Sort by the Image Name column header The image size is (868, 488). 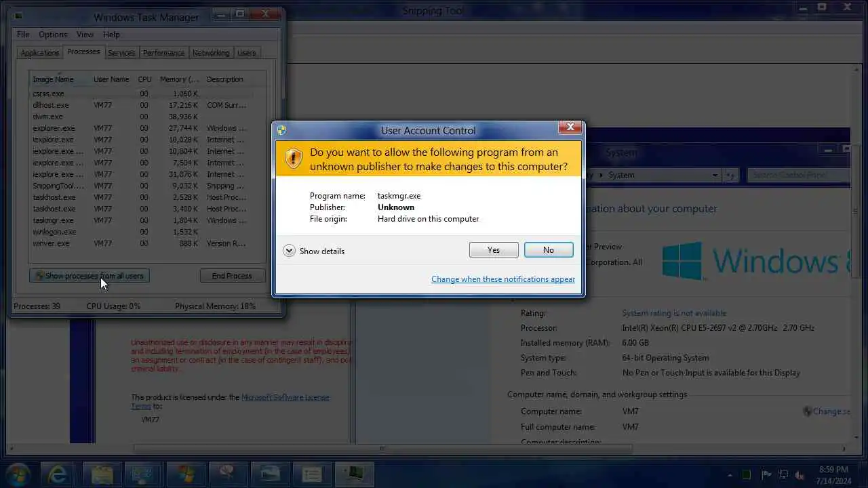pos(60,79)
